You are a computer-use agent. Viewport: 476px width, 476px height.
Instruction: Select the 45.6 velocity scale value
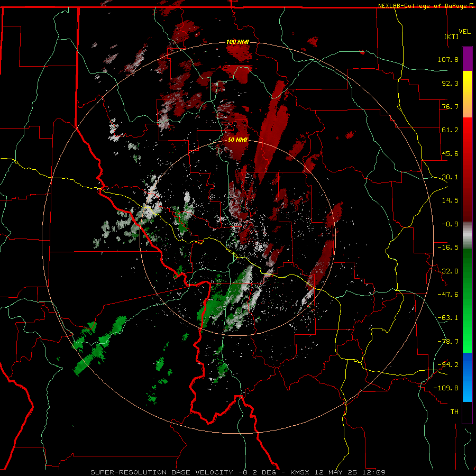tap(450, 153)
